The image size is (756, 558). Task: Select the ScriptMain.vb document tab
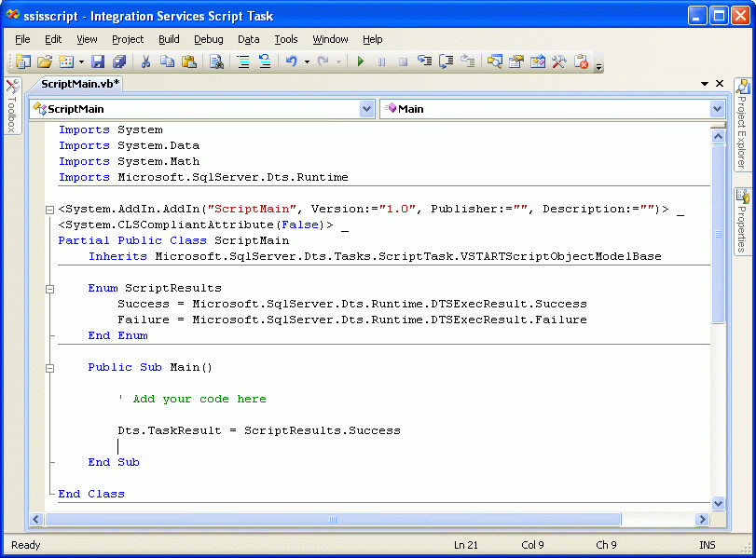[80, 84]
